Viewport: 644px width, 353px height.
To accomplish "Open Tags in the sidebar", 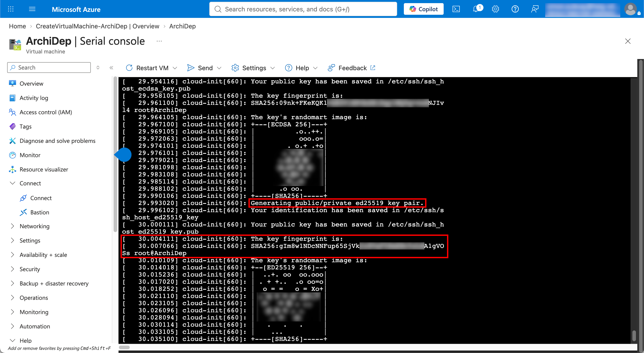I will 25,127.
